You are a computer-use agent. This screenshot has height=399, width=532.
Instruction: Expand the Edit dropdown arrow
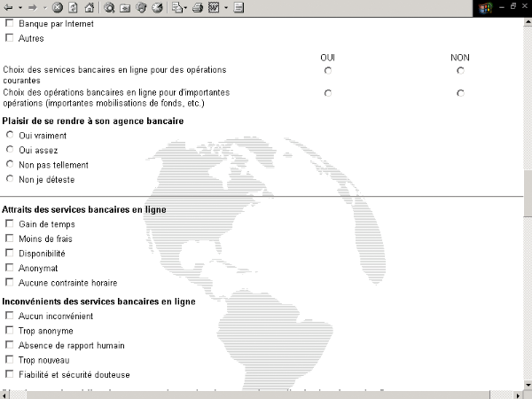[x=226, y=7]
